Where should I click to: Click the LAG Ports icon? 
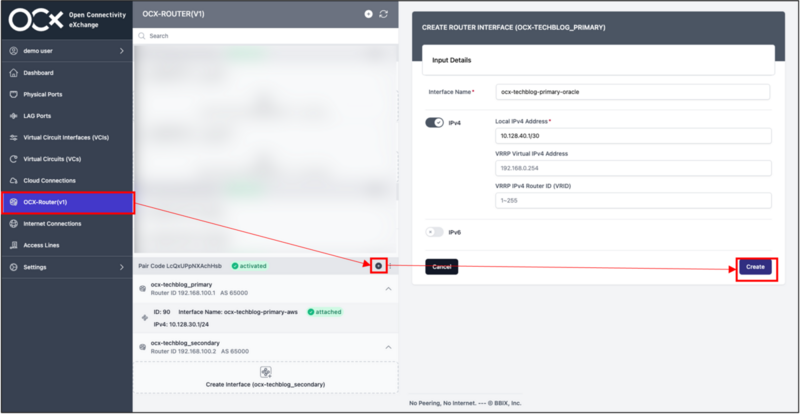pos(14,116)
